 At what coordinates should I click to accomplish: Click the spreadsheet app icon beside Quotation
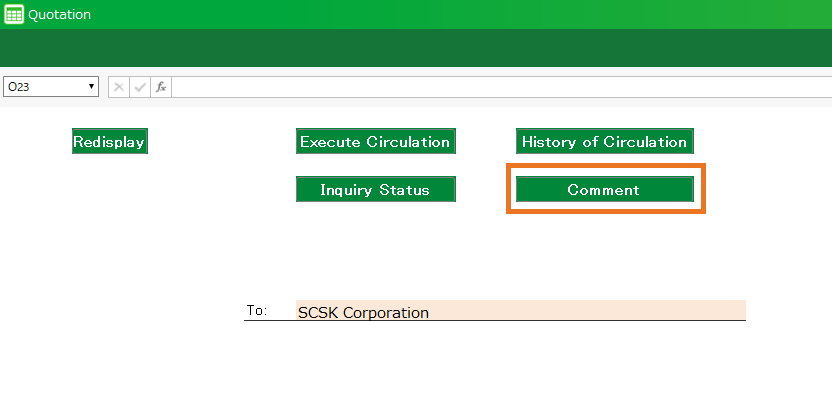[x=14, y=15]
